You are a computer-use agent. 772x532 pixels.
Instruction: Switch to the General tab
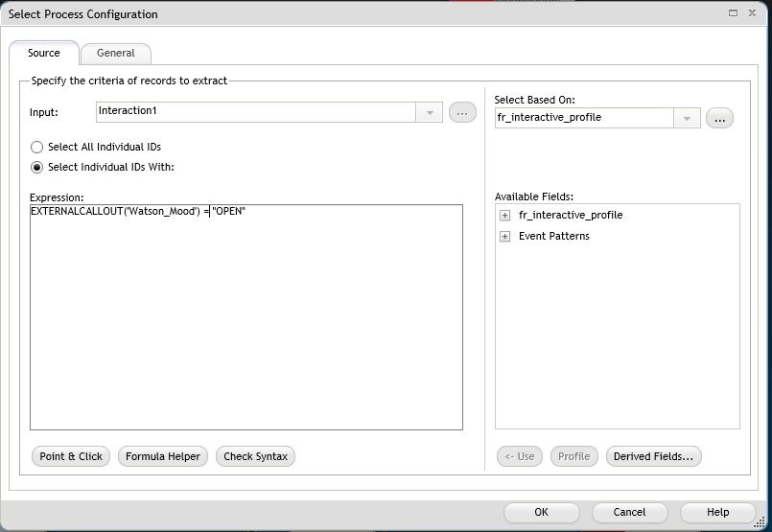point(116,53)
